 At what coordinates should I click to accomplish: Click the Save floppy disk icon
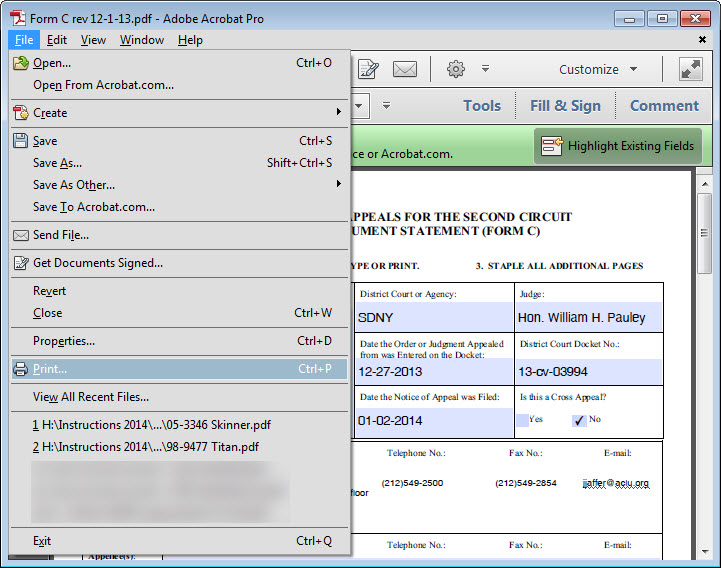tap(21, 141)
